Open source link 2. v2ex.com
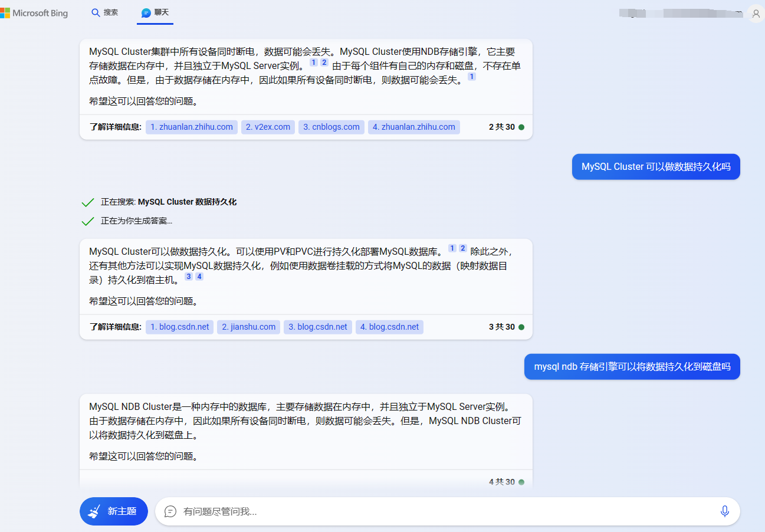 [x=268, y=127]
